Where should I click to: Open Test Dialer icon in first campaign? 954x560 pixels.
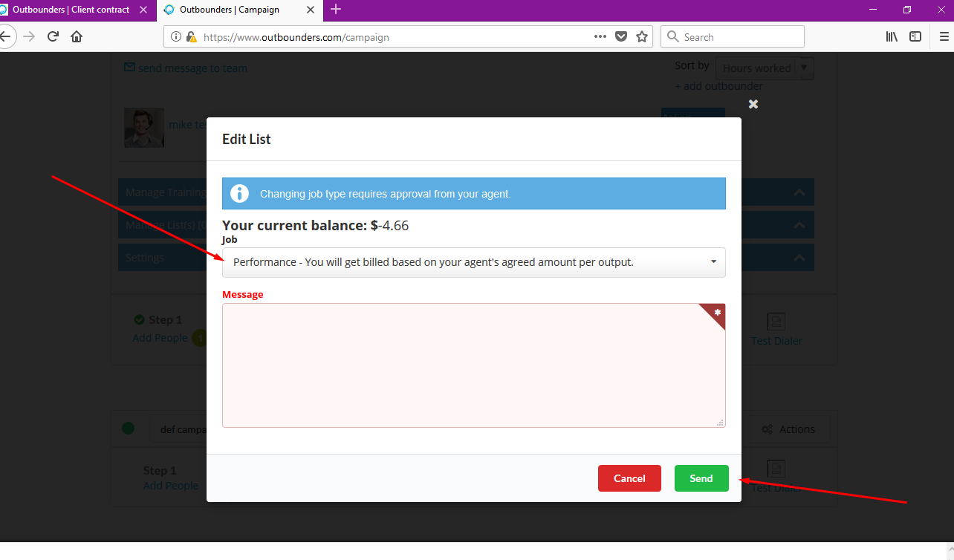776,322
